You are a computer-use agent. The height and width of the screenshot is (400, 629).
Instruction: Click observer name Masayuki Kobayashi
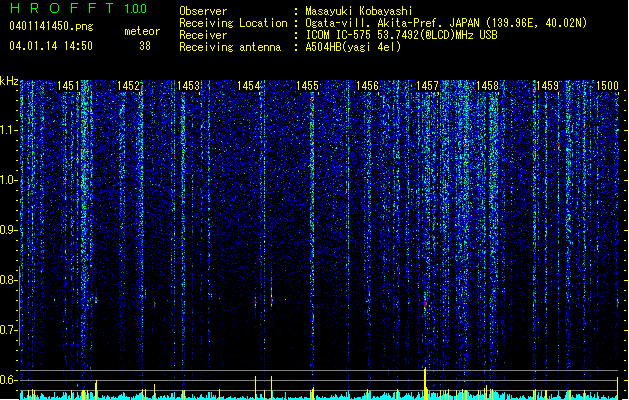coord(359,11)
